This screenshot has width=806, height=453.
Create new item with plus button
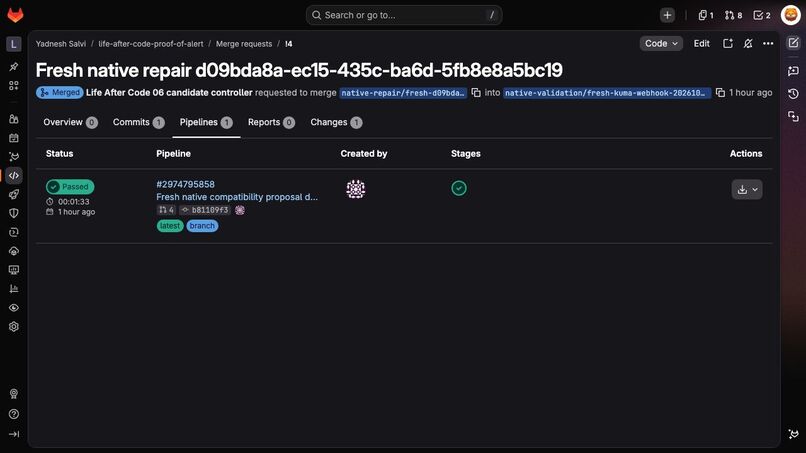click(x=667, y=15)
